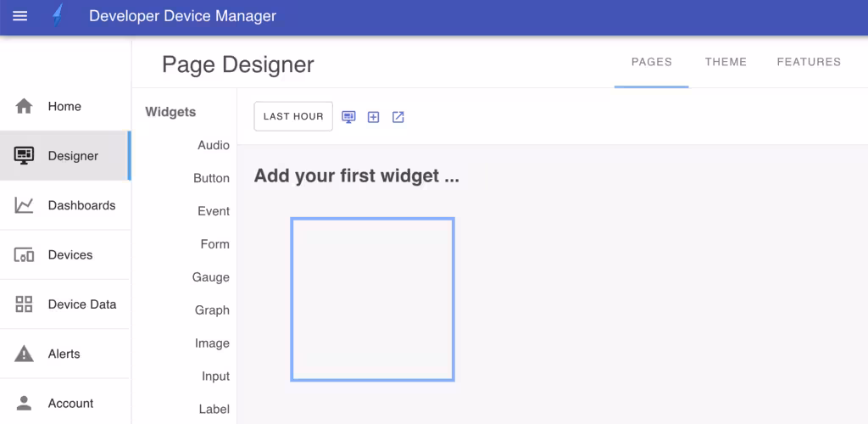The width and height of the screenshot is (868, 424).
Task: Select the Button widget
Action: [211, 178]
